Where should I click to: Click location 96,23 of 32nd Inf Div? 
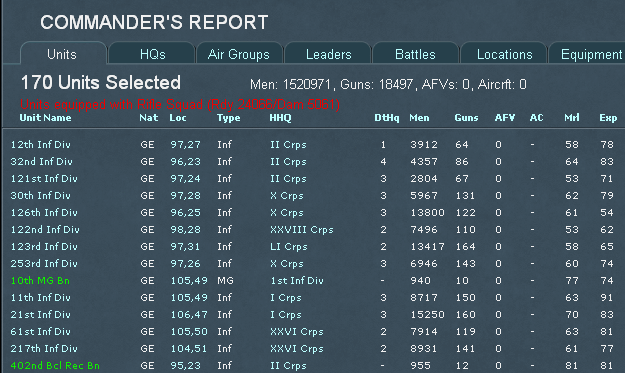(185, 162)
